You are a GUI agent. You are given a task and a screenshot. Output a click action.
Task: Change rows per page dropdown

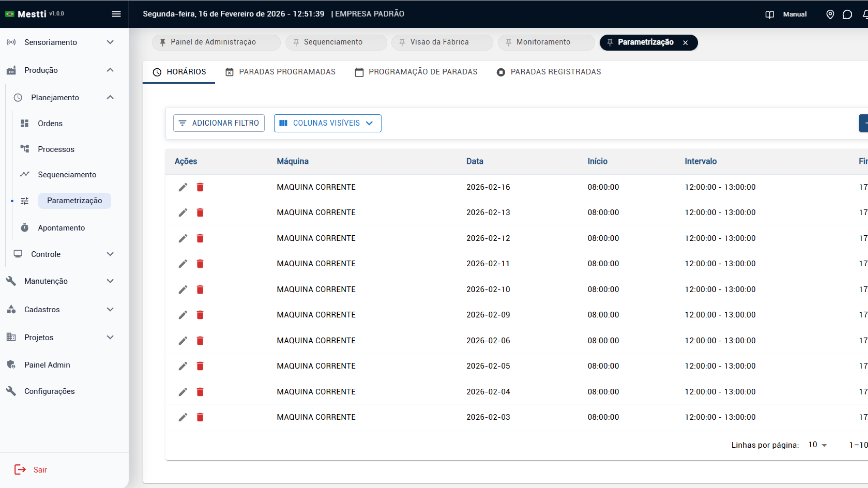818,445
